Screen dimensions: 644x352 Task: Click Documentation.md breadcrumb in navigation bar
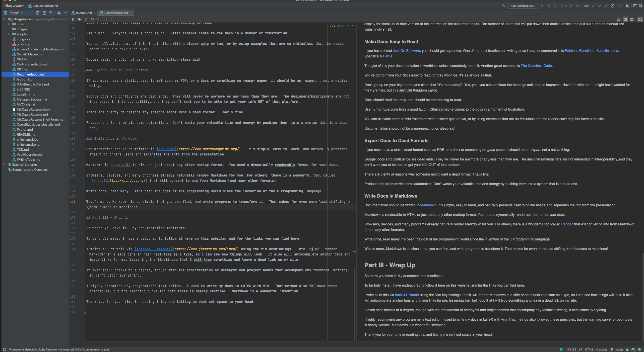43,6
